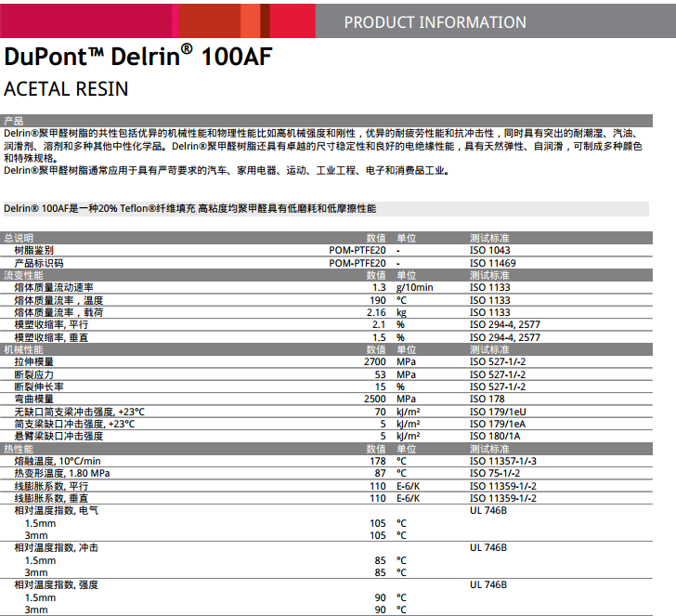Select the 简支梁缺口冲击强度 row label

pyautogui.click(x=74, y=424)
